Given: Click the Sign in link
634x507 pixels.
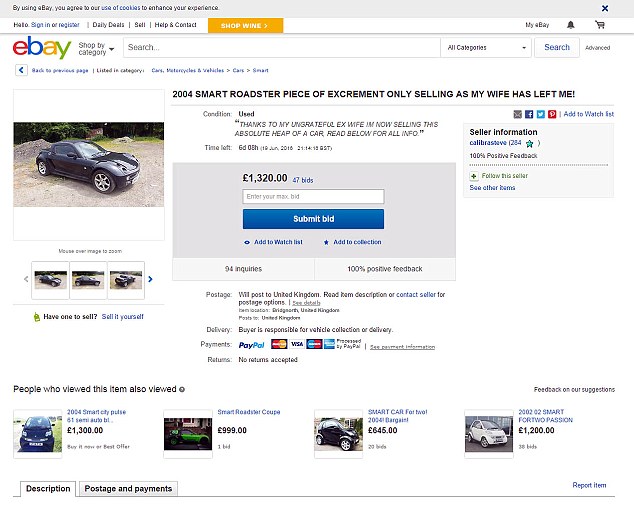Looking at the screenshot, I should 40,25.
